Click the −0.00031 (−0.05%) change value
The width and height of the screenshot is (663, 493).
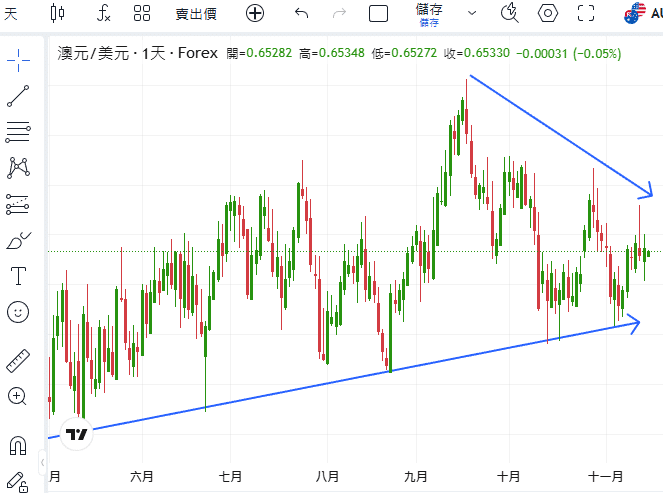(569, 54)
